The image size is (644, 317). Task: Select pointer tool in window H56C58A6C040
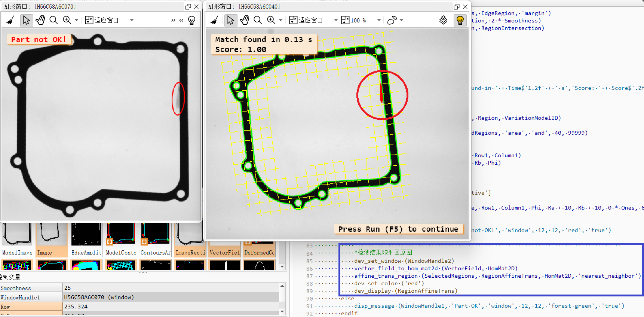pos(230,20)
